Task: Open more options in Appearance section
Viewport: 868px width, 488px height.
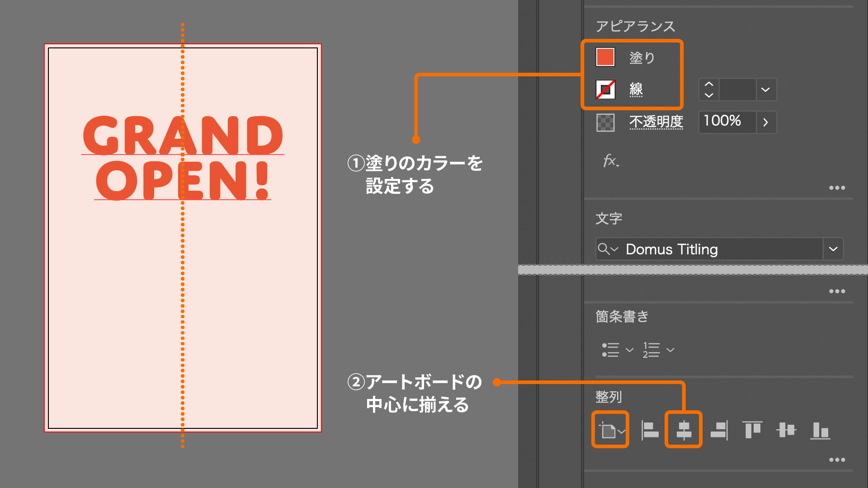Action: click(837, 188)
